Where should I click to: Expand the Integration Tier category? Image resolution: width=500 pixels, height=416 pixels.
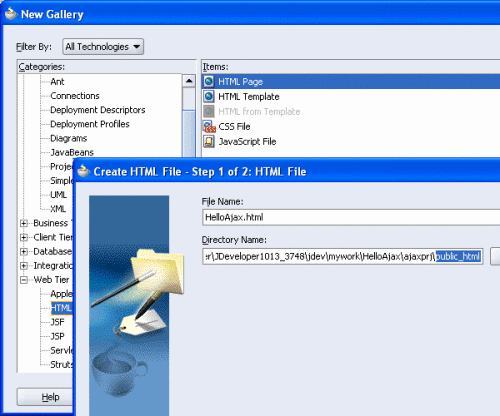point(24,266)
